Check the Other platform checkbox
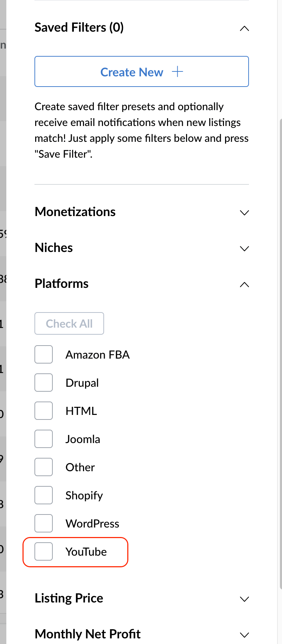 click(44, 467)
